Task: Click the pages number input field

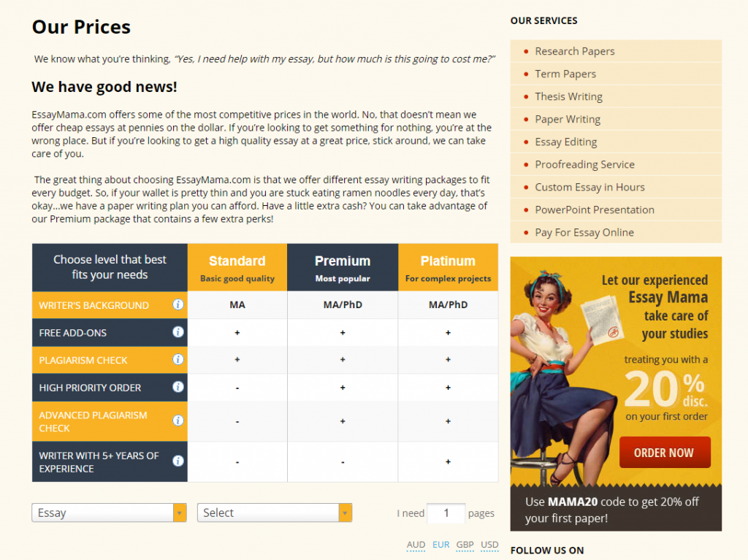Action: [446, 513]
